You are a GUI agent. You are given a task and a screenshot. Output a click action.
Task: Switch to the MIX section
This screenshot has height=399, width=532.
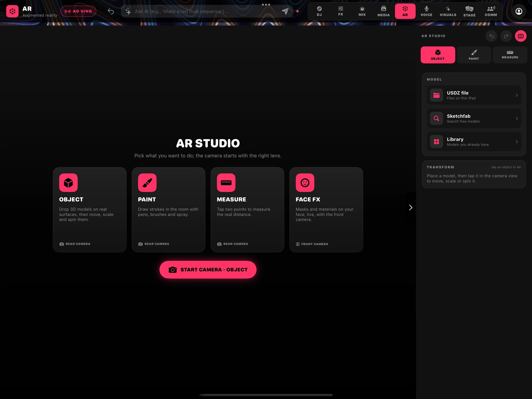click(362, 11)
